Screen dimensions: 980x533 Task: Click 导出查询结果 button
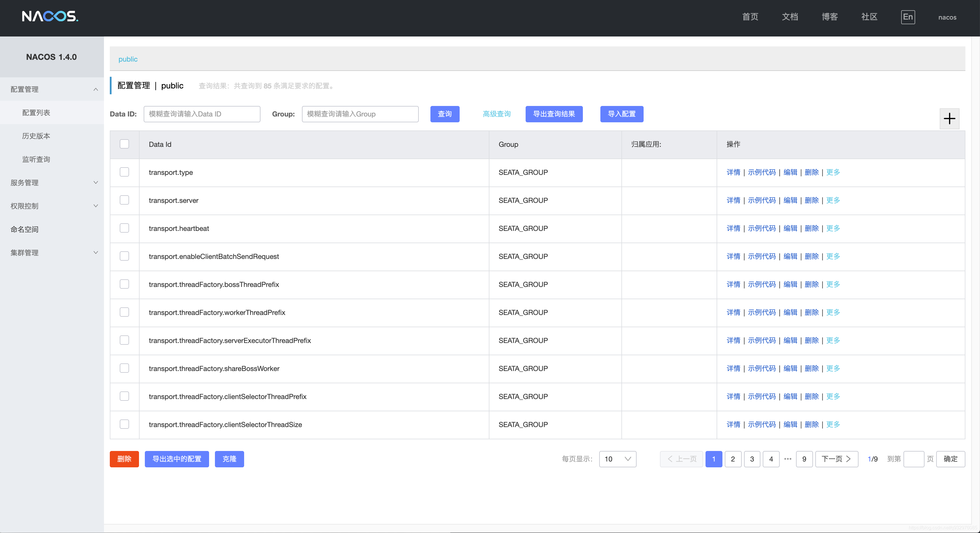(x=554, y=114)
